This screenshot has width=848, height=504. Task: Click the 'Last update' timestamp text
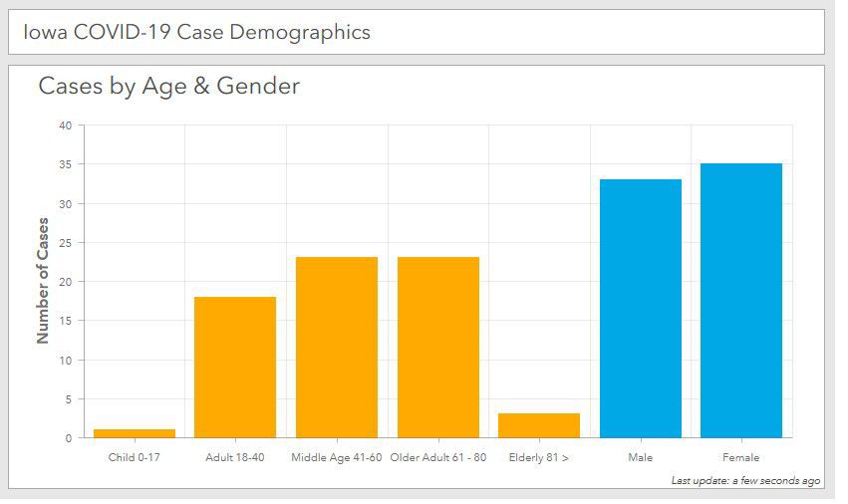tap(745, 481)
